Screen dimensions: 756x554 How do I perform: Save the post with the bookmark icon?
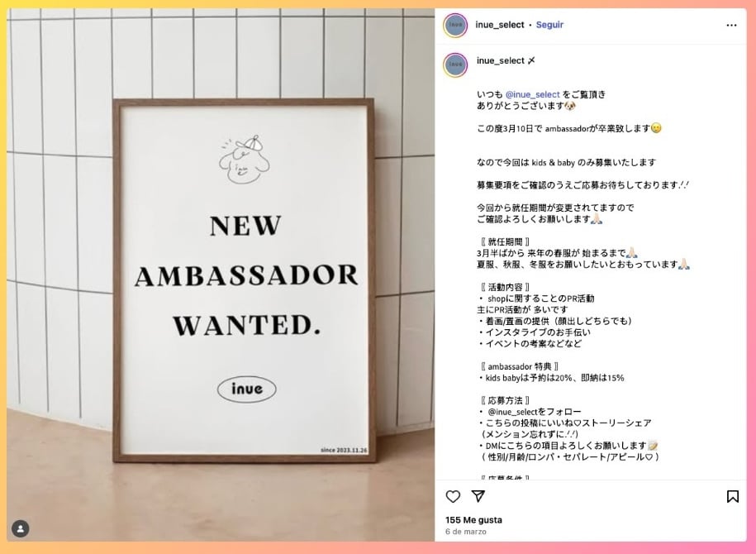tap(732, 496)
